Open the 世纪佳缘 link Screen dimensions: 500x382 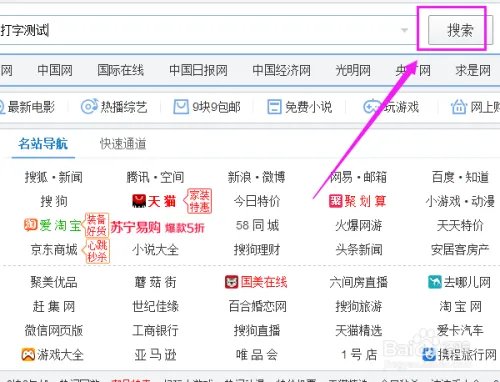pos(155,306)
